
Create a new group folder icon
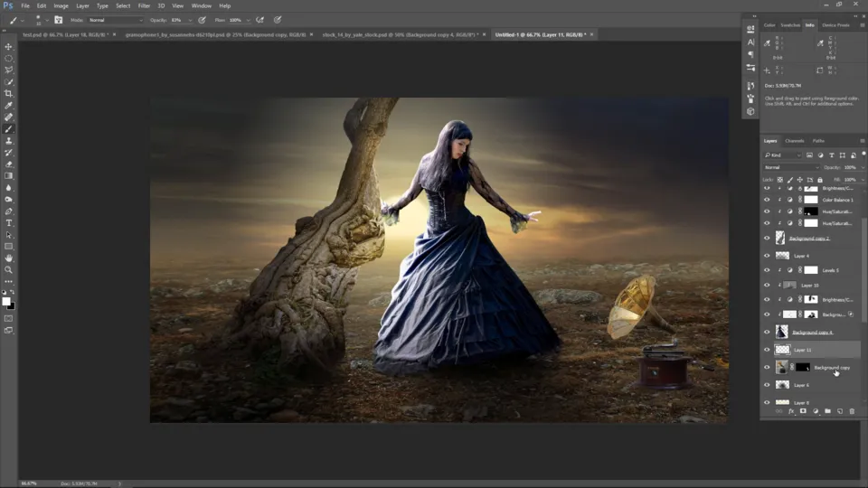[827, 411]
